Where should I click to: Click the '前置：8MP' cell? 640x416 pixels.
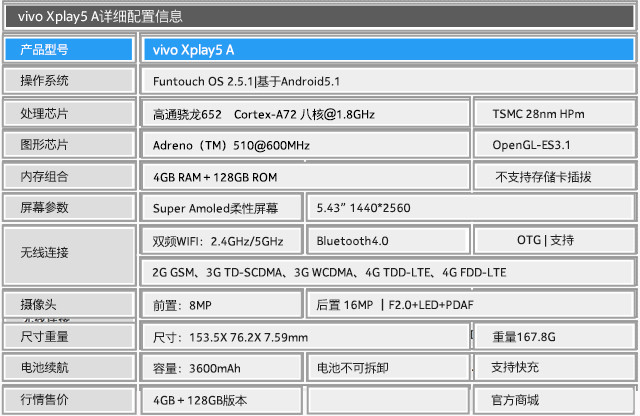[x=222, y=305]
